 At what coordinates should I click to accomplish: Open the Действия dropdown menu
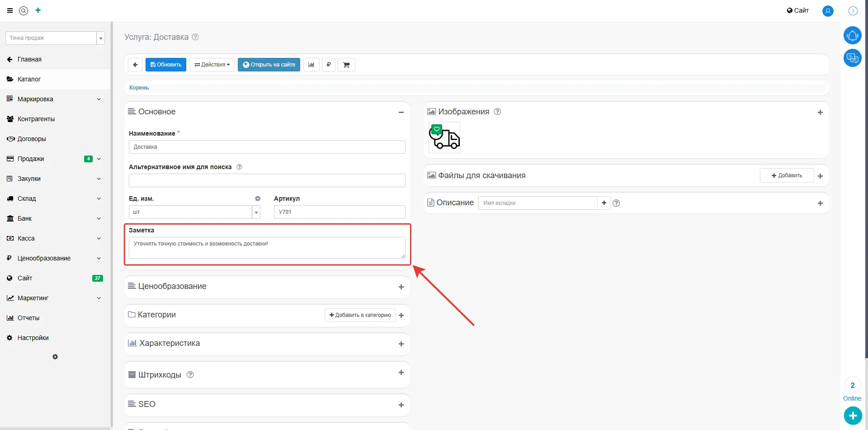(x=212, y=65)
